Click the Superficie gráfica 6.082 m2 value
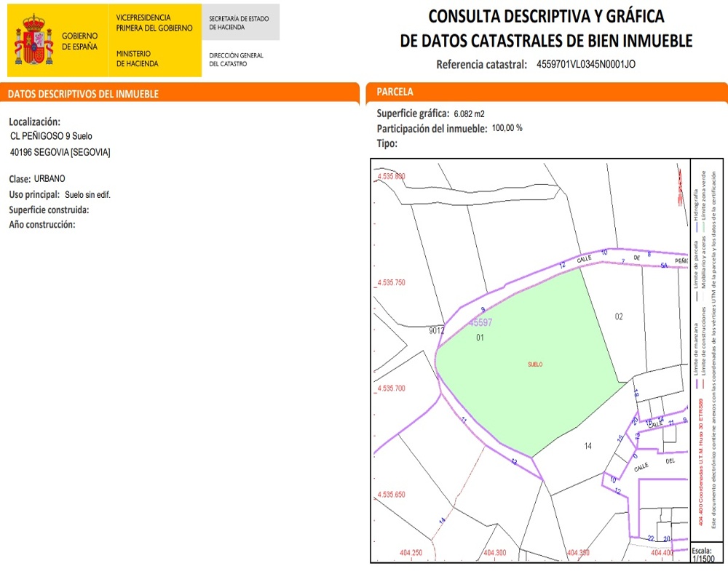This screenshot has width=728, height=582. (469, 114)
